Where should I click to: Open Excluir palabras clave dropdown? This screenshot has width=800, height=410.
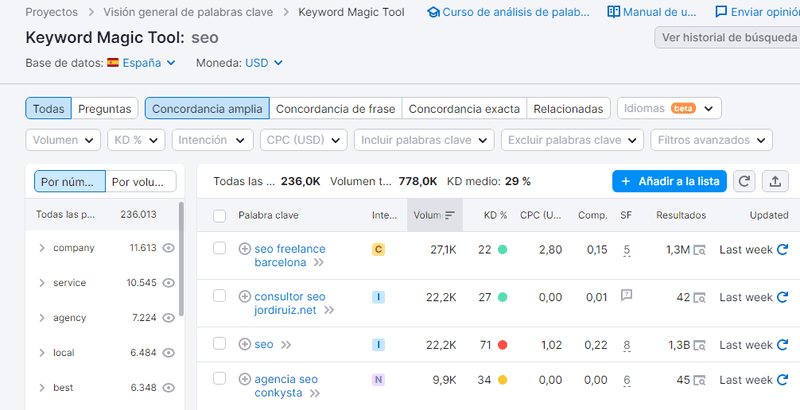572,140
